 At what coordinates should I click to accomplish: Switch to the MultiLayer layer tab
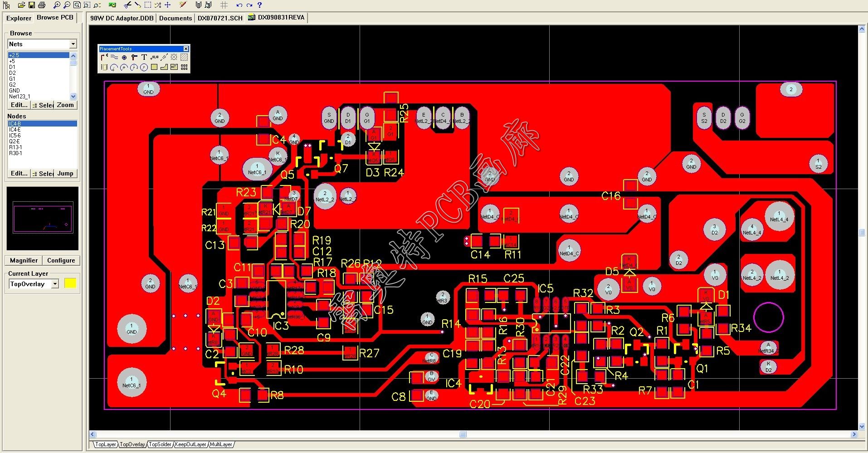tap(221, 444)
